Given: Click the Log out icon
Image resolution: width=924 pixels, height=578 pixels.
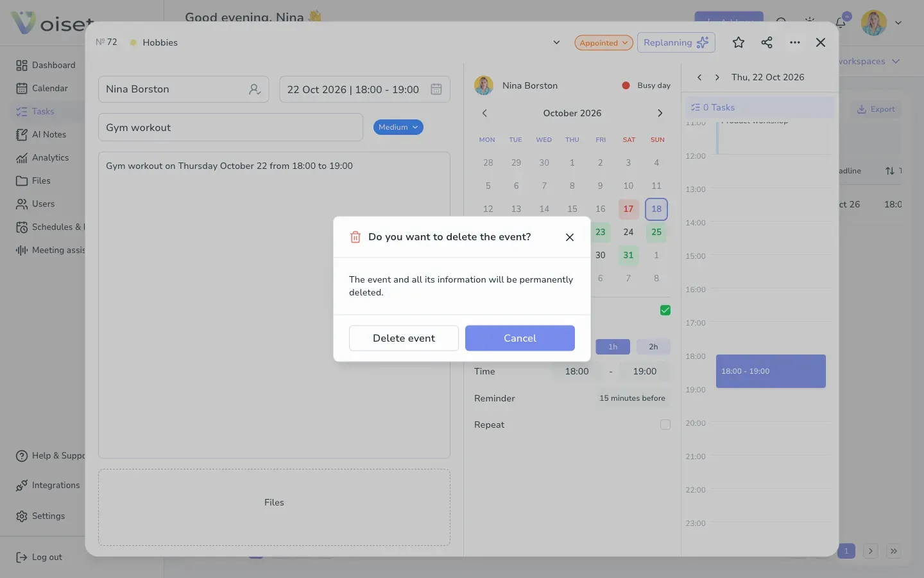Looking at the screenshot, I should pos(22,557).
